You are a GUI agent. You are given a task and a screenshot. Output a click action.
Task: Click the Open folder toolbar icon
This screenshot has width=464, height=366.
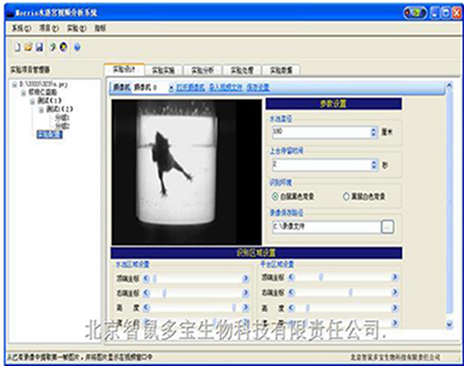[28, 47]
